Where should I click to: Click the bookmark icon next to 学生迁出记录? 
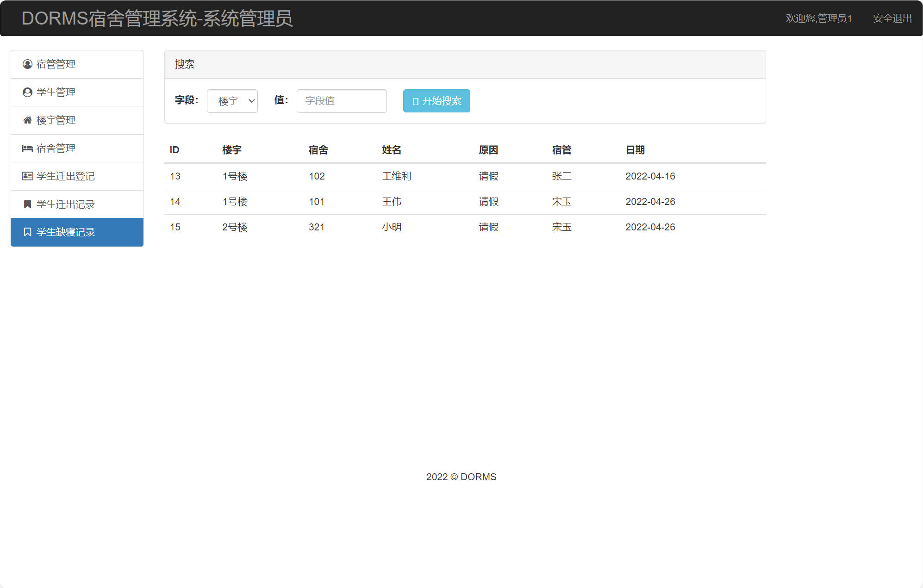point(26,204)
